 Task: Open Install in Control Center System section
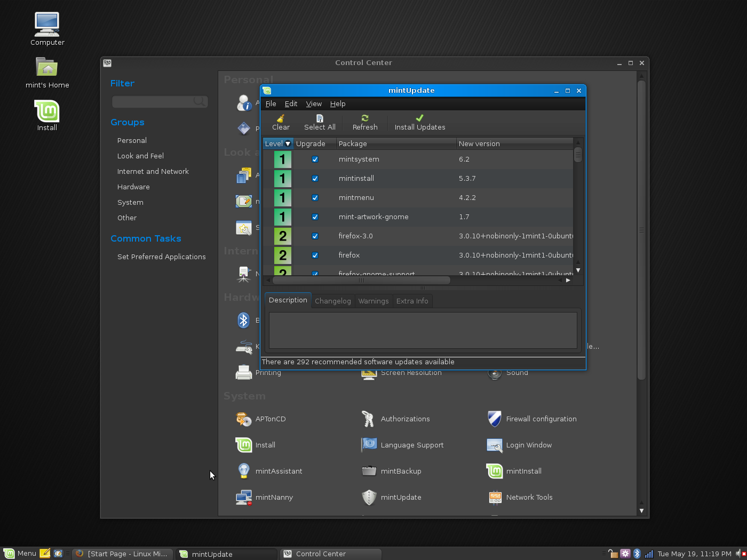pos(256,445)
